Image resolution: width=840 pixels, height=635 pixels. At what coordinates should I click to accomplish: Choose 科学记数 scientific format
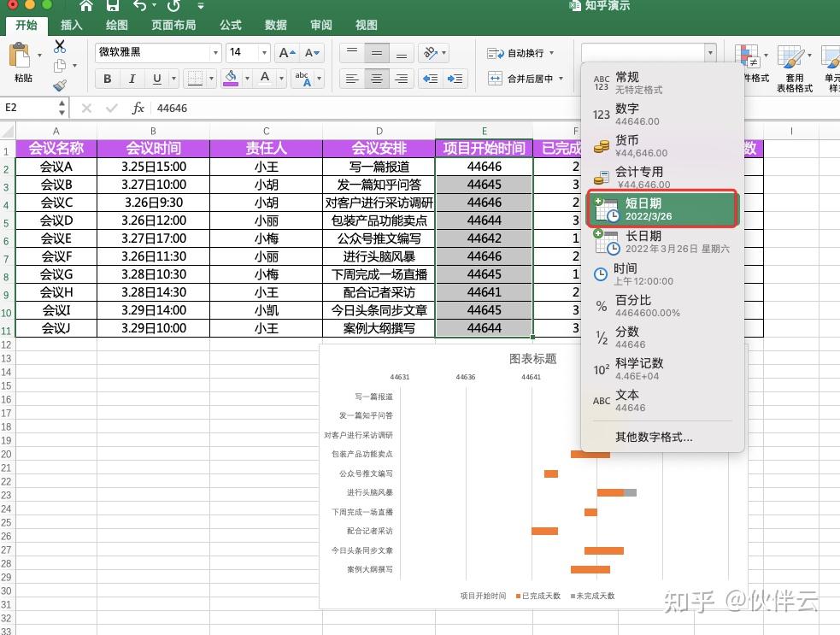point(662,368)
